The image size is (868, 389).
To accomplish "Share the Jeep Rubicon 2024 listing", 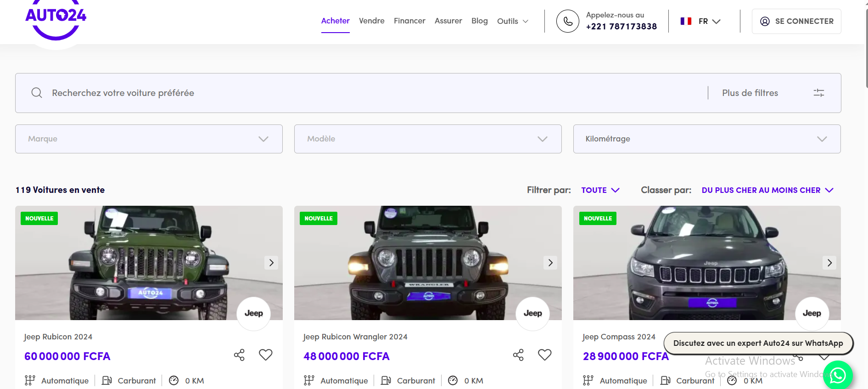I will click(x=239, y=355).
